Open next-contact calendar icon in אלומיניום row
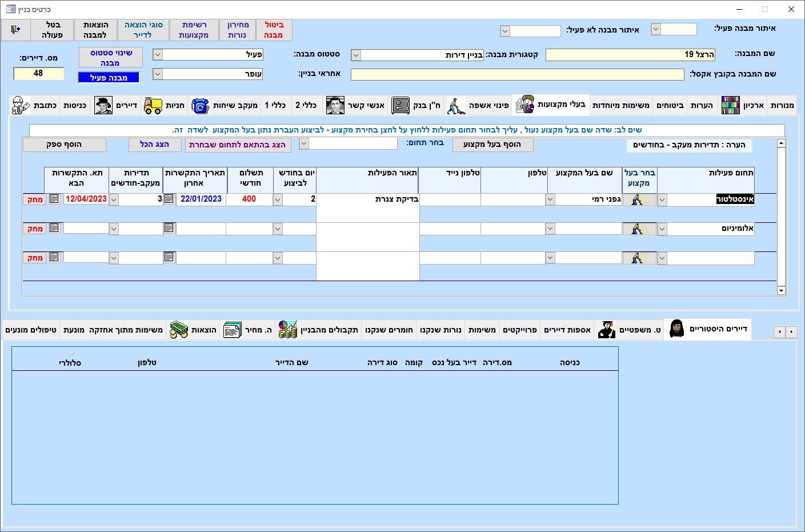Viewport: 805px width, 532px height. 54,228
